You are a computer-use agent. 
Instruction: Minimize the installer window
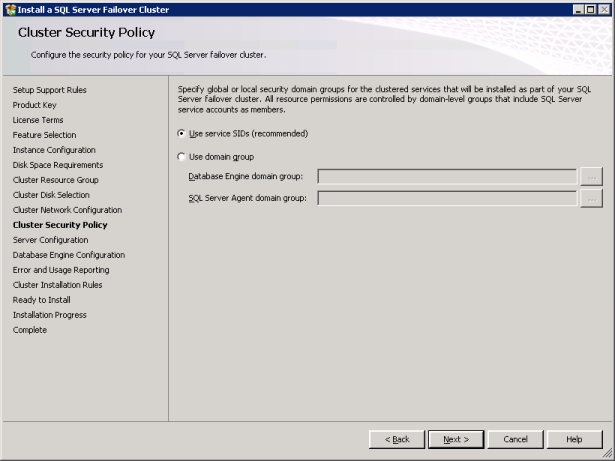tap(578, 10)
